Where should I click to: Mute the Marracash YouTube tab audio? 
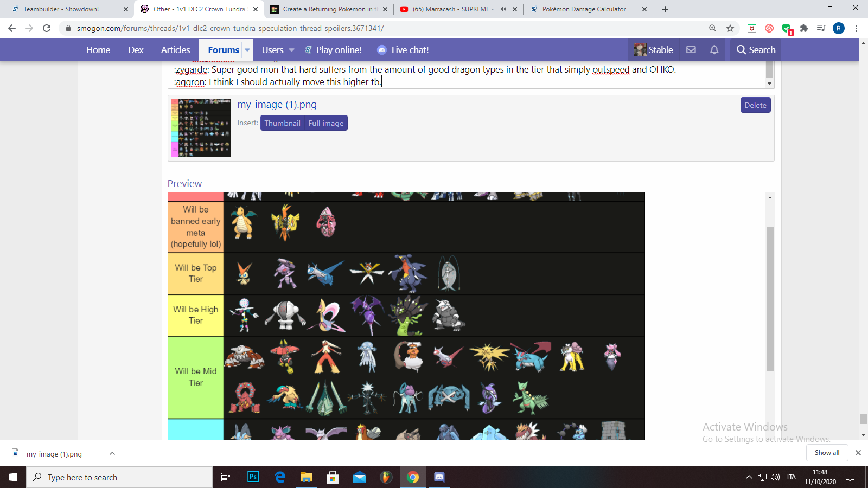coord(503,9)
